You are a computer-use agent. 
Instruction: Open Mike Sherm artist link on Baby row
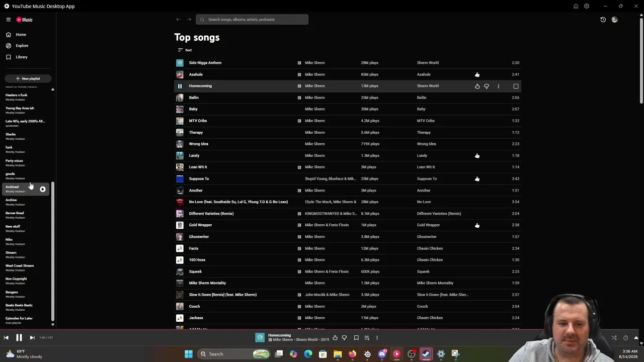click(315, 109)
